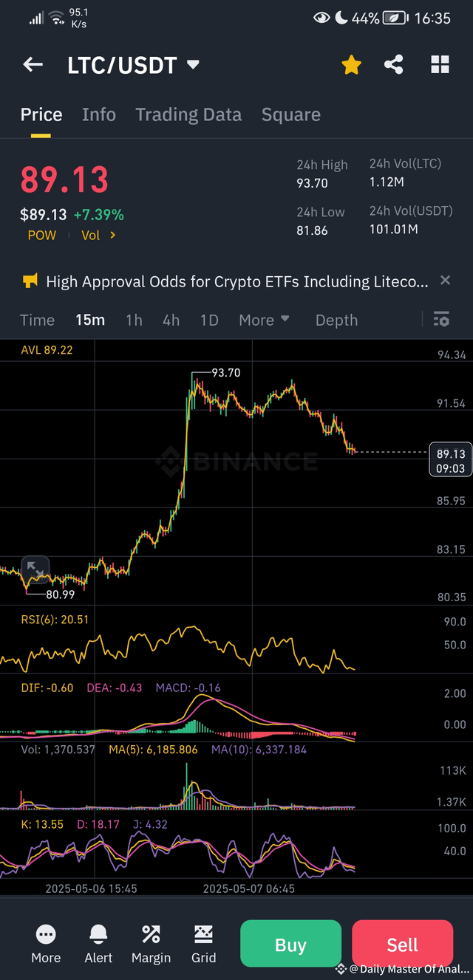Screen dimensions: 473x980
Task: Share the LTC/USDT chart
Action: [394, 65]
